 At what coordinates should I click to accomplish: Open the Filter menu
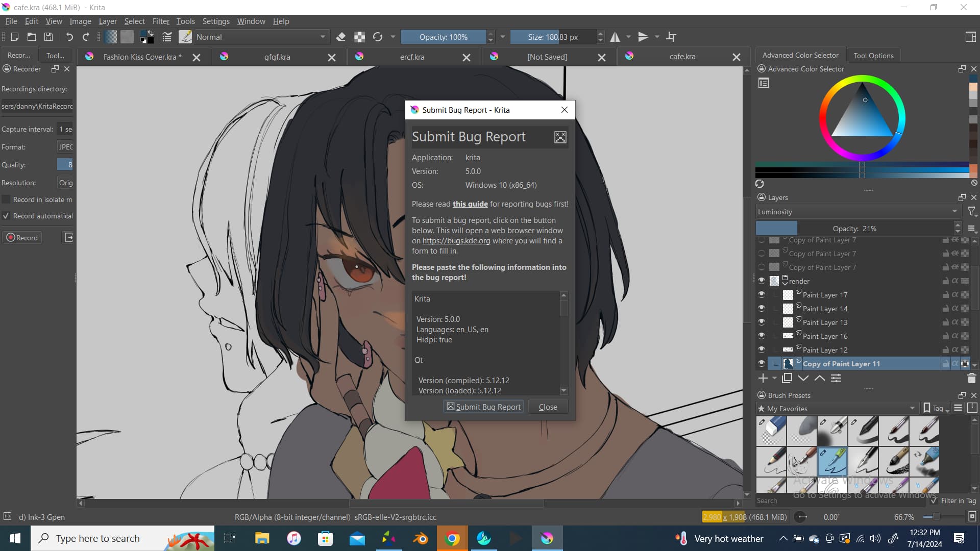pyautogui.click(x=160, y=21)
